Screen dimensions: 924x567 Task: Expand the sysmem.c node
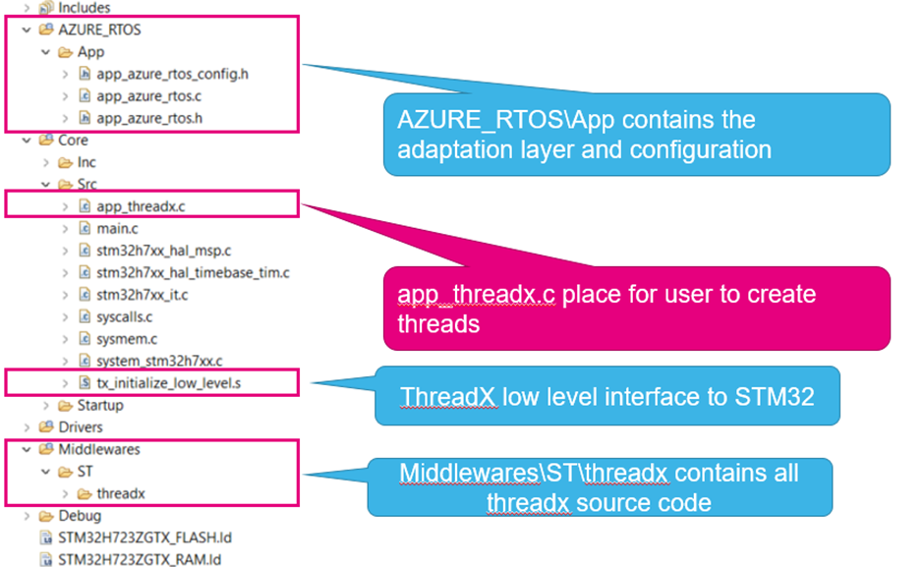(x=66, y=339)
